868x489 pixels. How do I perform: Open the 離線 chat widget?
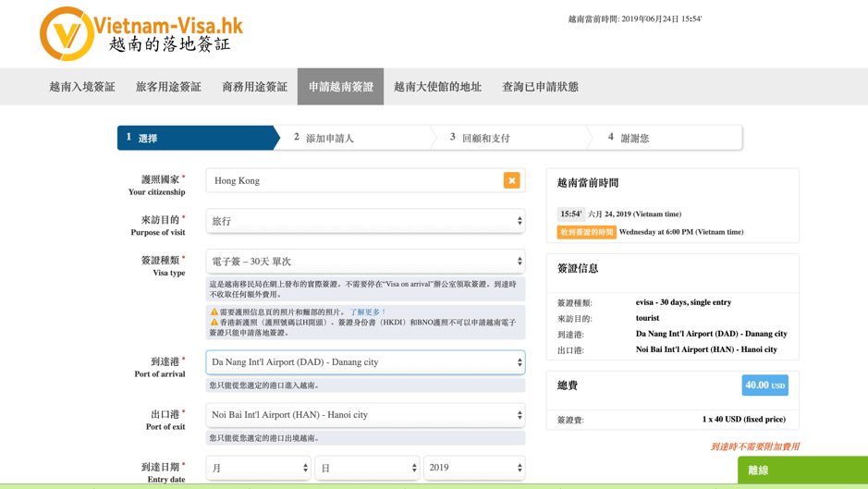[801, 471]
